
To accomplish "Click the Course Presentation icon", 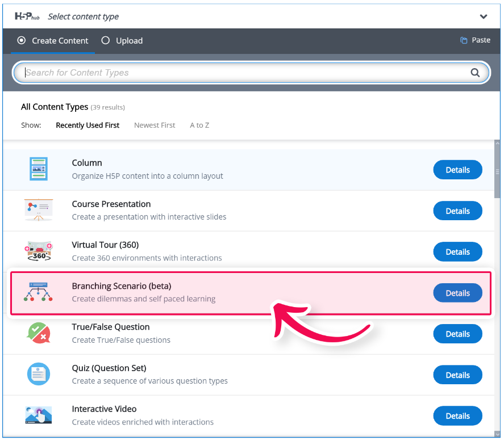I will coord(39,210).
